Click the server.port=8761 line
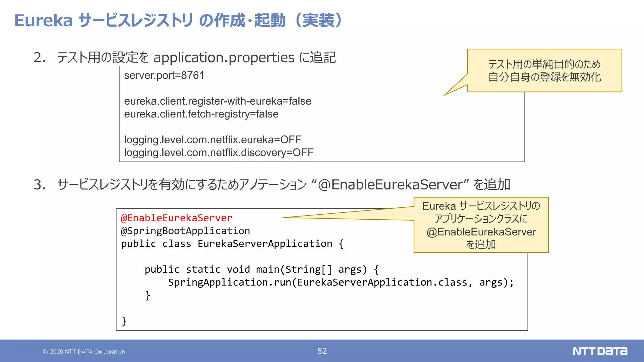This screenshot has height=362, width=644. (x=164, y=75)
